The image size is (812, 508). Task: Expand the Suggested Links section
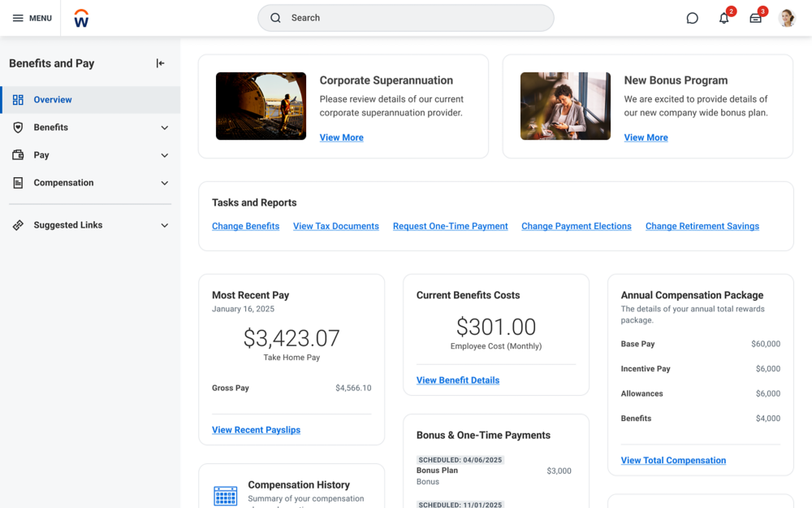(x=164, y=225)
